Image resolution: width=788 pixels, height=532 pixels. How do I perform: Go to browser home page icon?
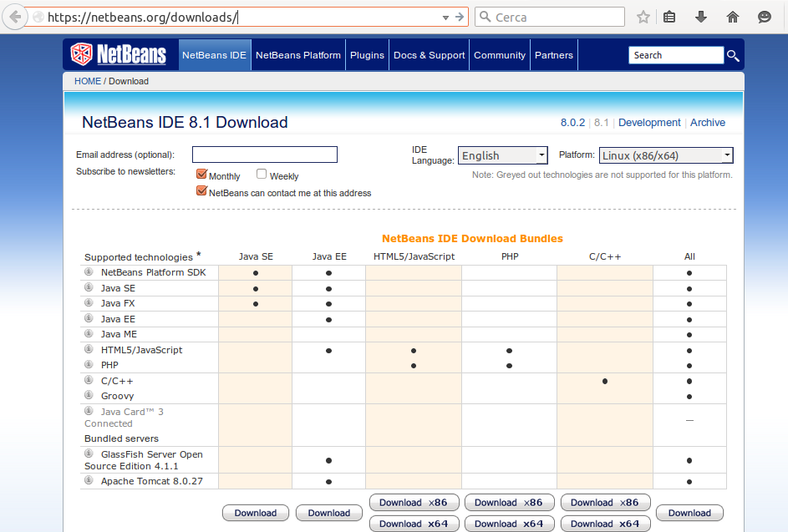click(733, 18)
